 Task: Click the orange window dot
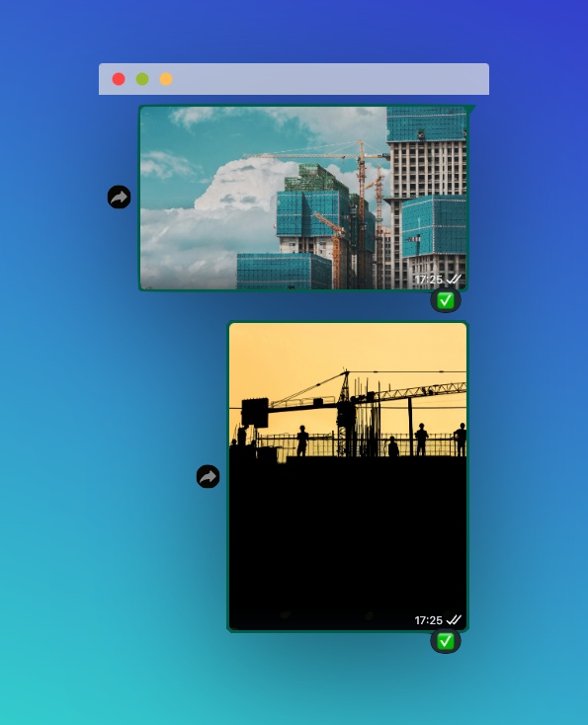coord(166,79)
